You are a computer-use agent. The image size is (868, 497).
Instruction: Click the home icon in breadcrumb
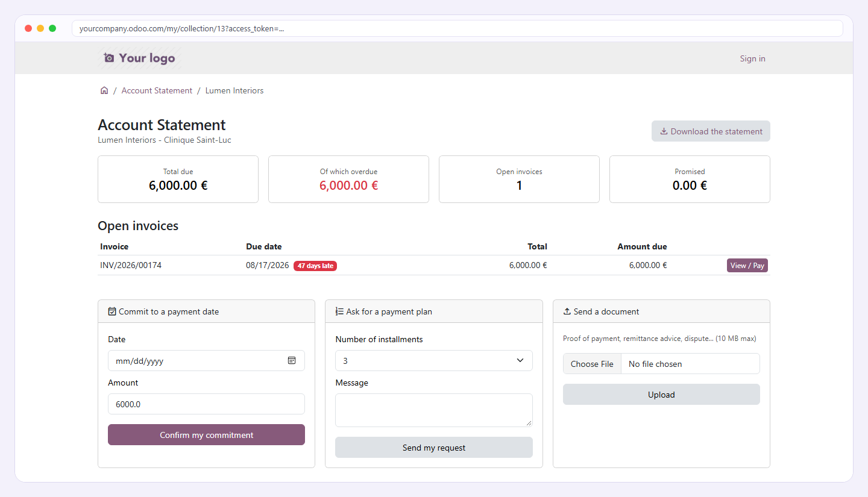pyautogui.click(x=104, y=90)
